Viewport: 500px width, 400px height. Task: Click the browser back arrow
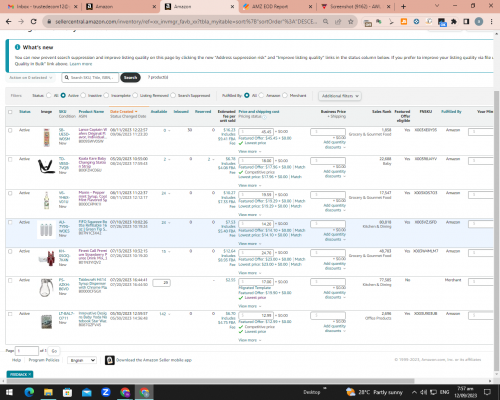click(9, 21)
